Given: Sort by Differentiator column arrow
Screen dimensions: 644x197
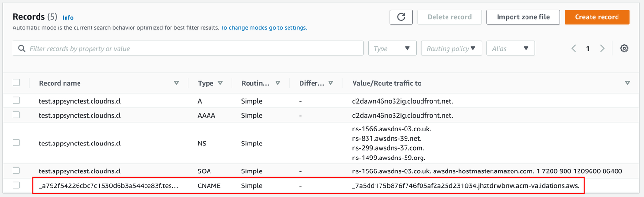Looking at the screenshot, I should coord(330,83).
